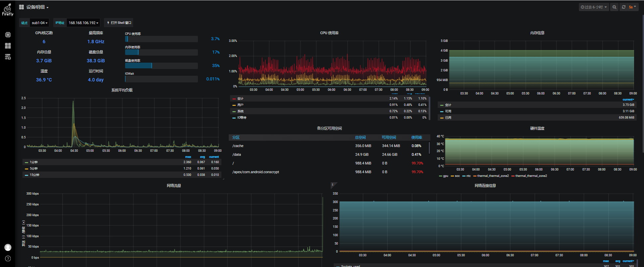
Task: Click the Firefly logo icon
Action: pos(8,9)
